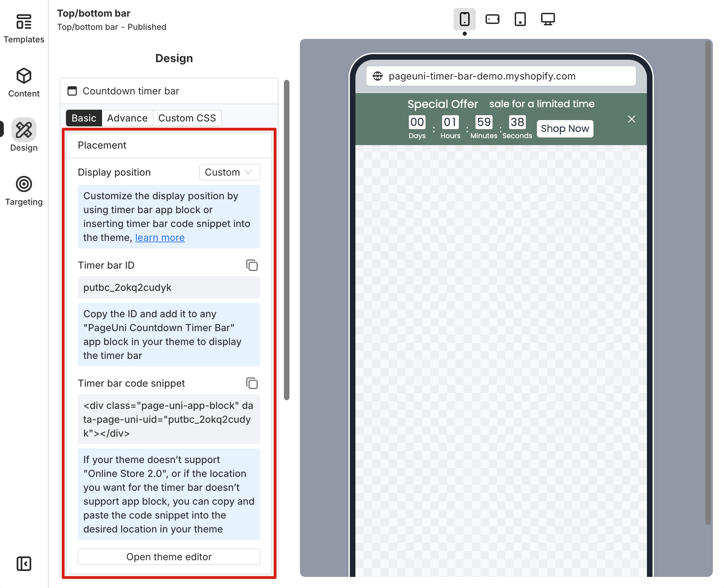Click the design panel scrollbar
Screen dimensions: 724x588
click(x=287, y=240)
